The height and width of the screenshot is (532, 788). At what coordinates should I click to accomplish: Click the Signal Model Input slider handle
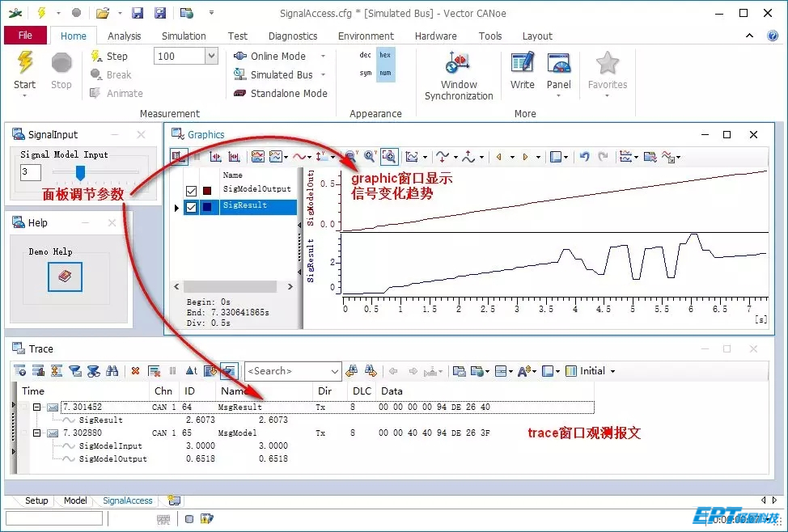[80, 173]
